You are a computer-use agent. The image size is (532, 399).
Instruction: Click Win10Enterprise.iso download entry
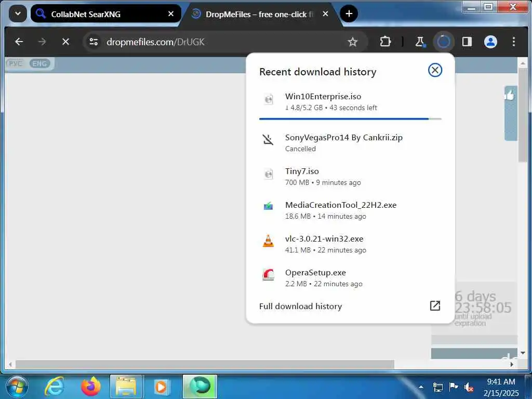350,102
